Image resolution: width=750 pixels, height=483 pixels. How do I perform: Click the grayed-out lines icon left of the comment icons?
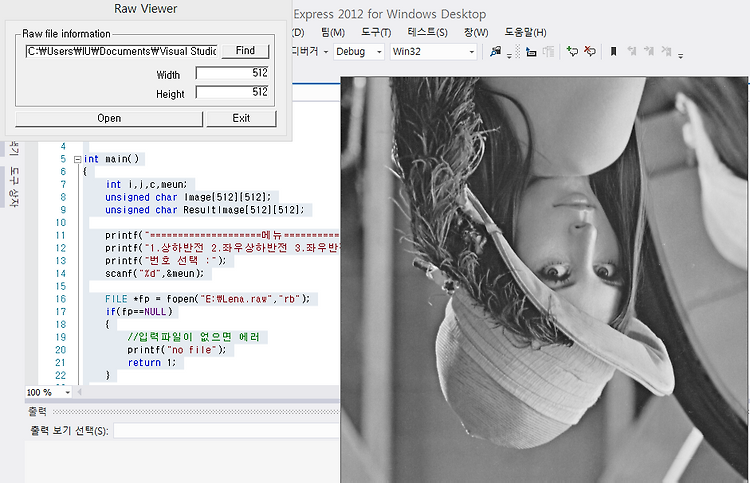[549, 52]
